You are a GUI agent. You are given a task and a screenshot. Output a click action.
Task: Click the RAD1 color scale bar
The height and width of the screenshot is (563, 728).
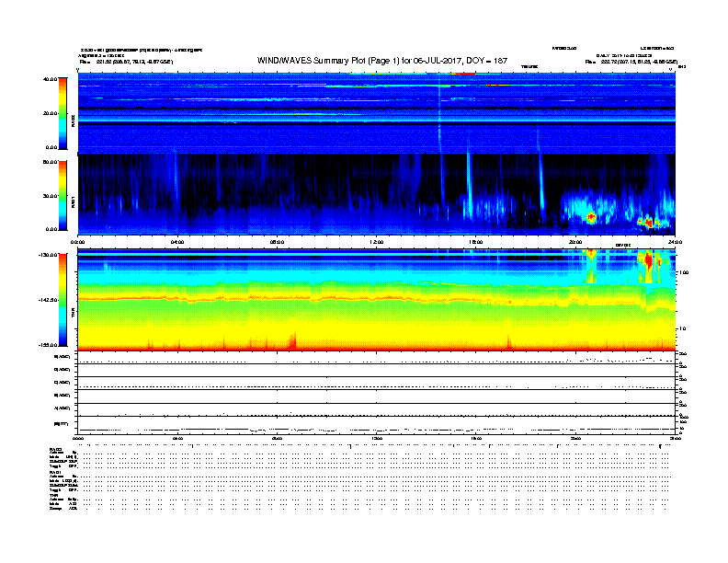tap(63, 195)
